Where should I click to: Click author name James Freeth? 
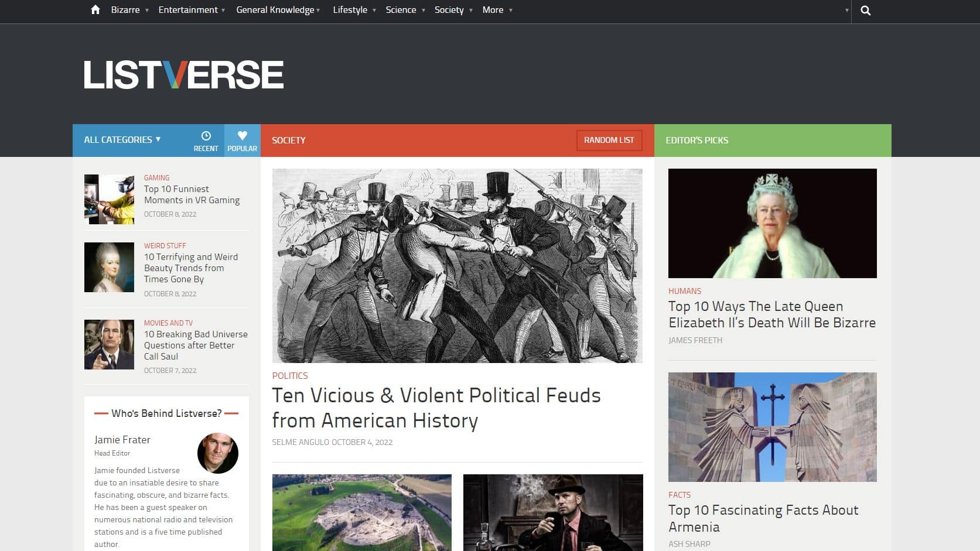pyautogui.click(x=695, y=340)
